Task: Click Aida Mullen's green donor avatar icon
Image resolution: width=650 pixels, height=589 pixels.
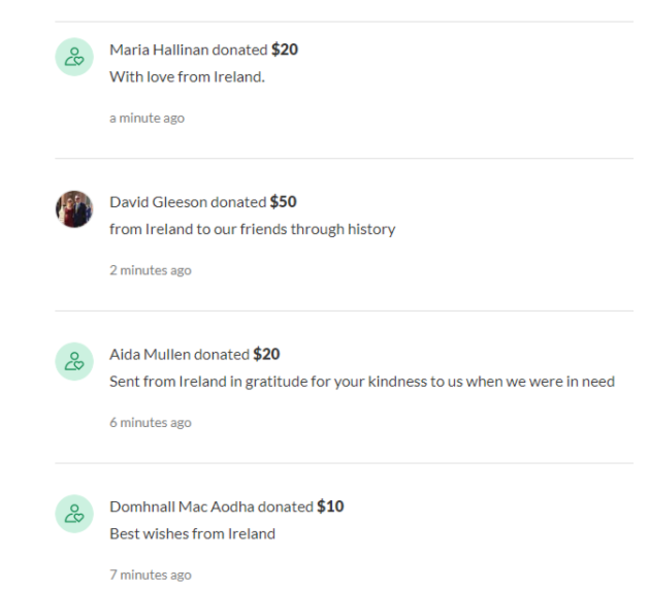Action: [73, 362]
